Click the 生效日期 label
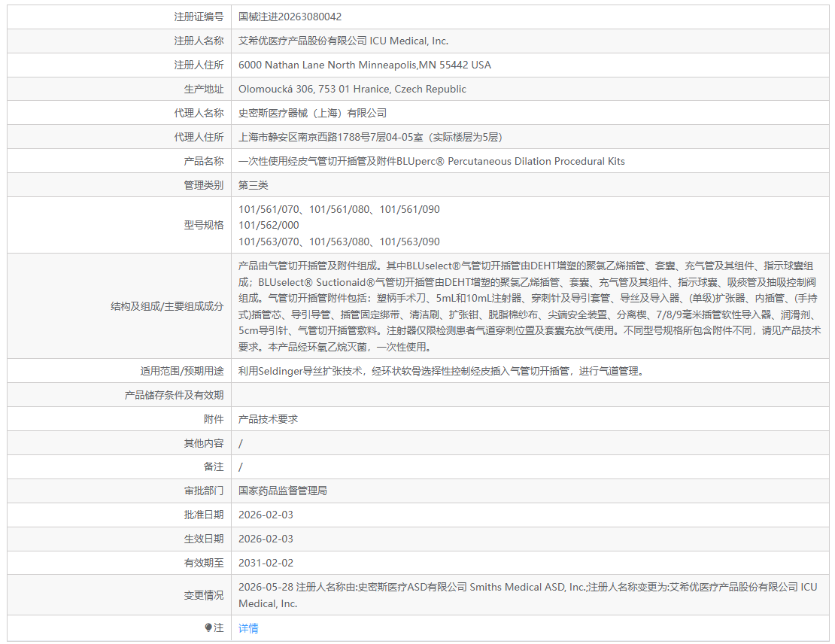The width and height of the screenshot is (835, 644). [x=204, y=539]
